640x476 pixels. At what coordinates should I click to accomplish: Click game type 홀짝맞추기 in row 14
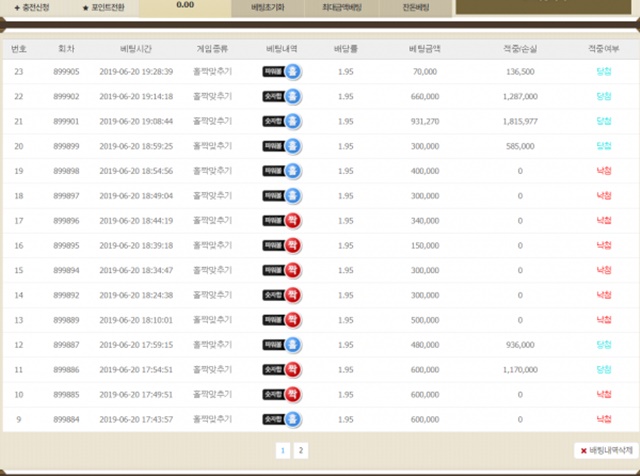[x=212, y=295]
